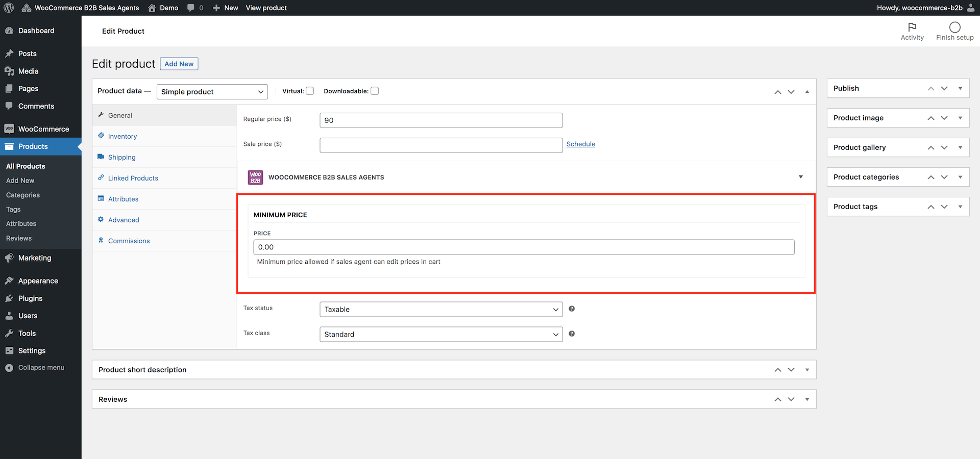Image resolution: width=980 pixels, height=459 pixels.
Task: Enable the Virtual checkbox
Action: (x=310, y=91)
